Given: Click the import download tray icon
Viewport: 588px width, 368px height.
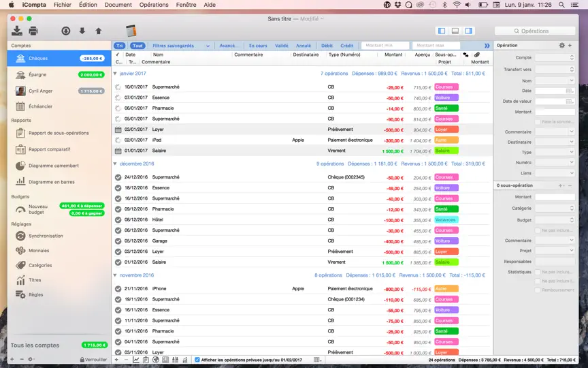Looking at the screenshot, I should point(17,31).
